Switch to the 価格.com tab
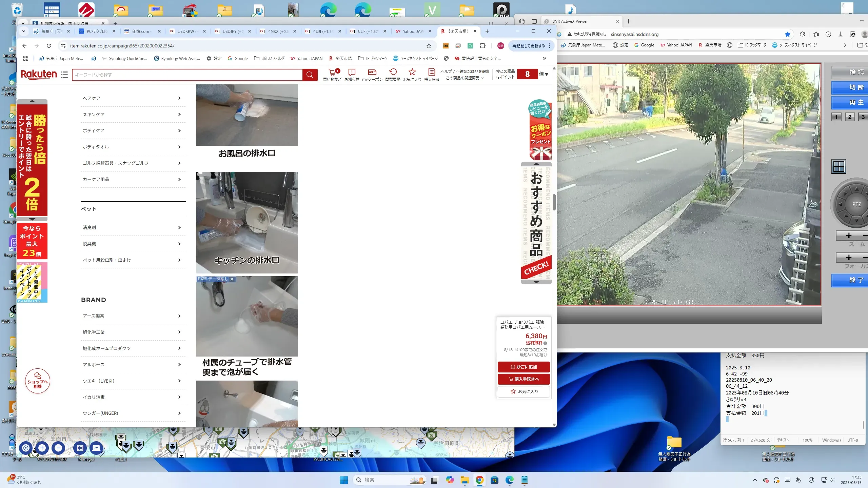 coord(141,31)
